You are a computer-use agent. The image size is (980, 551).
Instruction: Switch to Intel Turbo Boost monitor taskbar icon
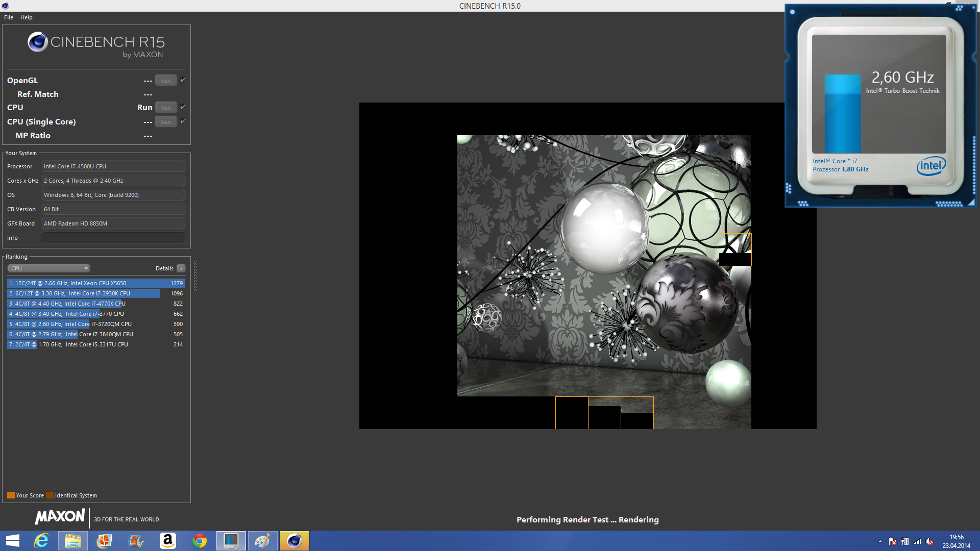click(231, 541)
